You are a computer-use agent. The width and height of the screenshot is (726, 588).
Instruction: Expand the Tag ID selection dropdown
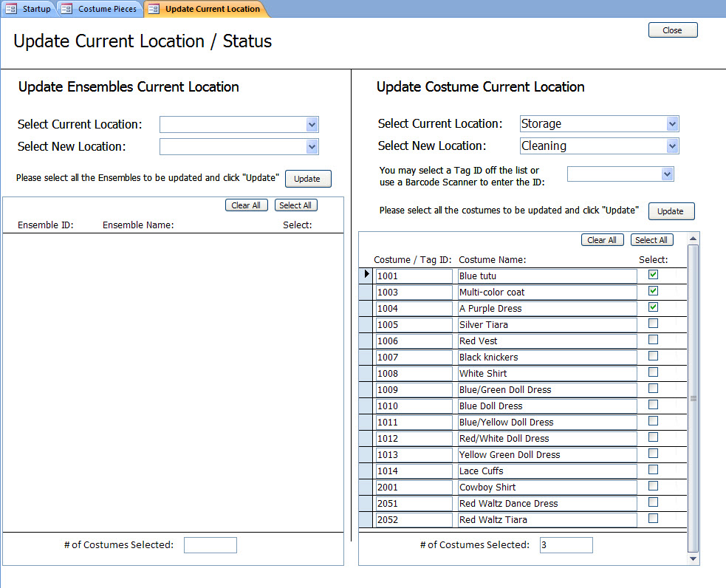(x=667, y=174)
